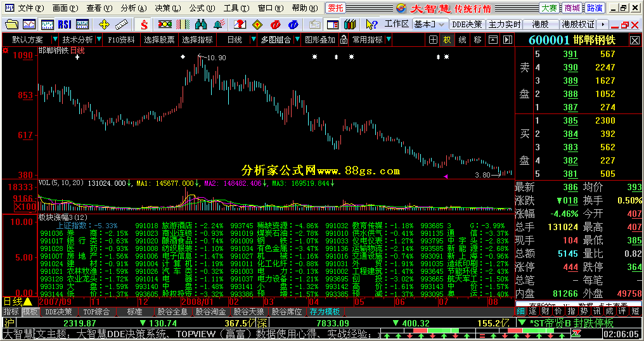Pick the ruler measurement tool

coord(122,25)
